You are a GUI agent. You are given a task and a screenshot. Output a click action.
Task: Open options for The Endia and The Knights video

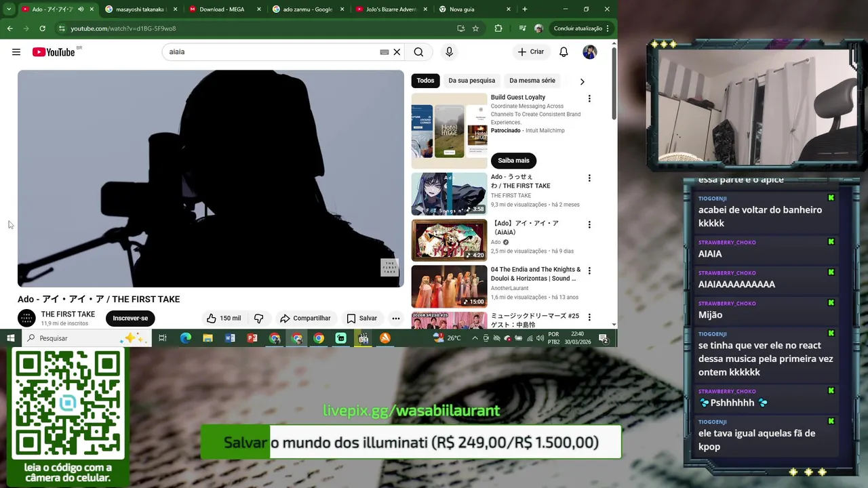(589, 270)
